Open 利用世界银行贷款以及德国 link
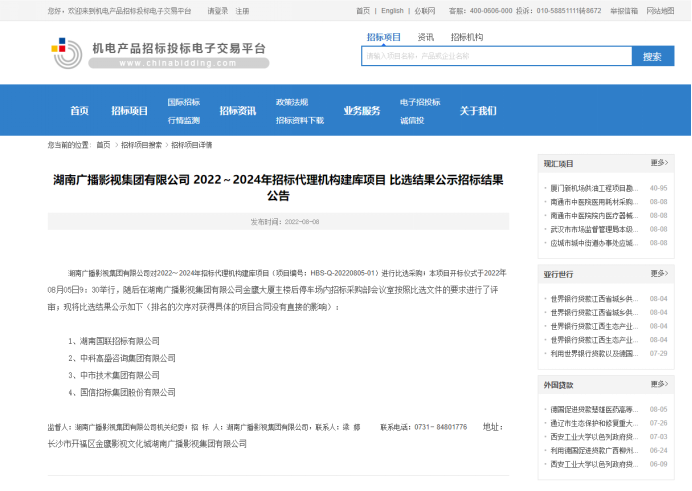The width and height of the screenshot is (692, 491). [x=594, y=354]
